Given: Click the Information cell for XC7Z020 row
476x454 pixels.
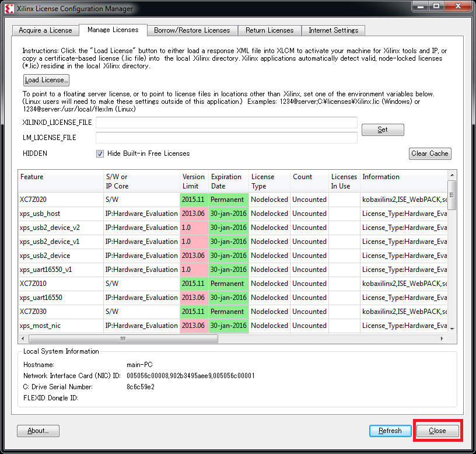Looking at the screenshot, I should (x=404, y=200).
